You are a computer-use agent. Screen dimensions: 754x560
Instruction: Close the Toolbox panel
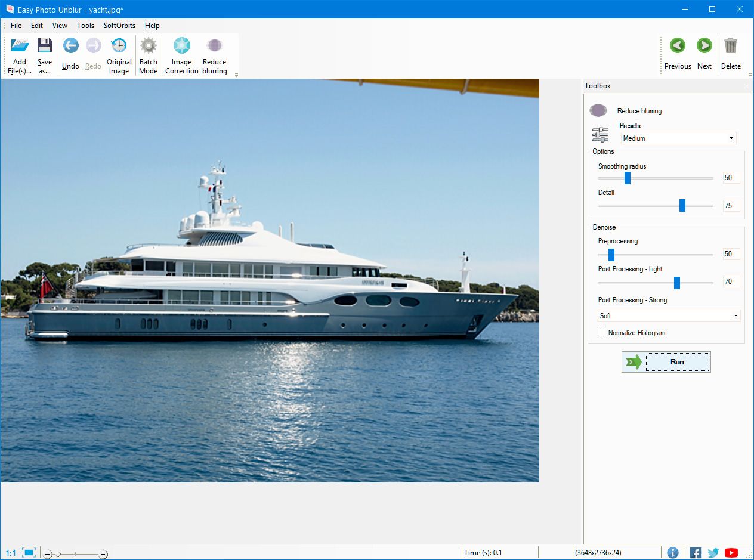(x=746, y=86)
